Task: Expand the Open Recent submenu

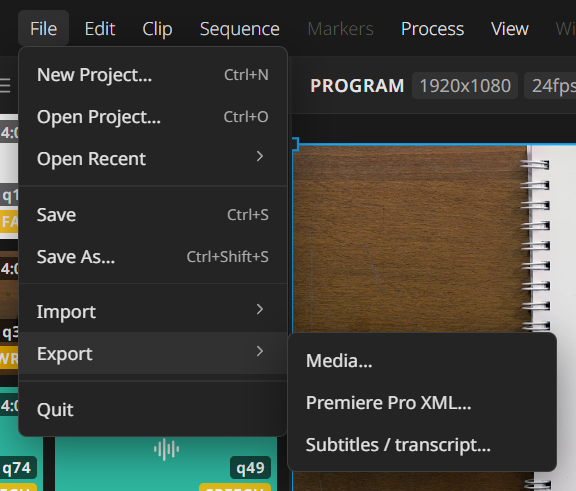Action: click(x=153, y=159)
